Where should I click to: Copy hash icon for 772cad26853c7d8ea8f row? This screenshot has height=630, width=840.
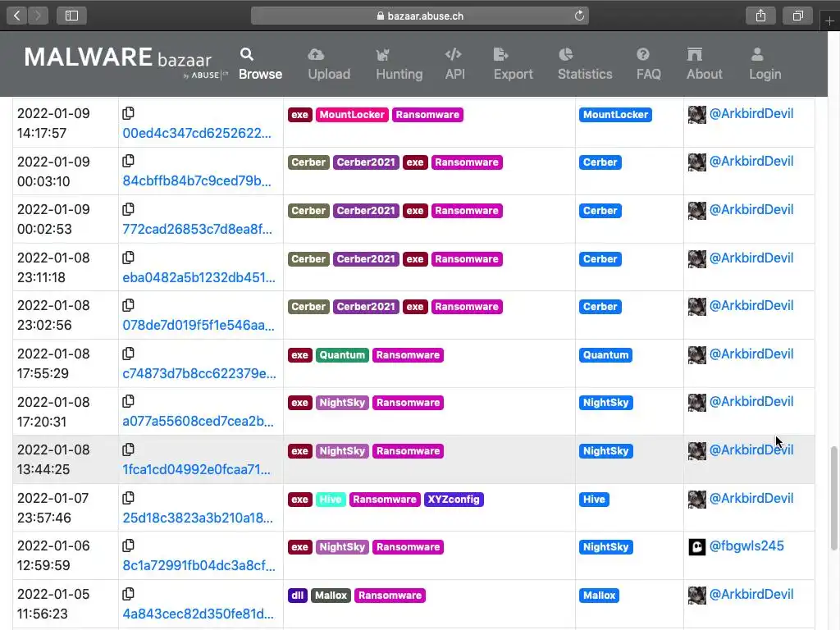pos(128,209)
